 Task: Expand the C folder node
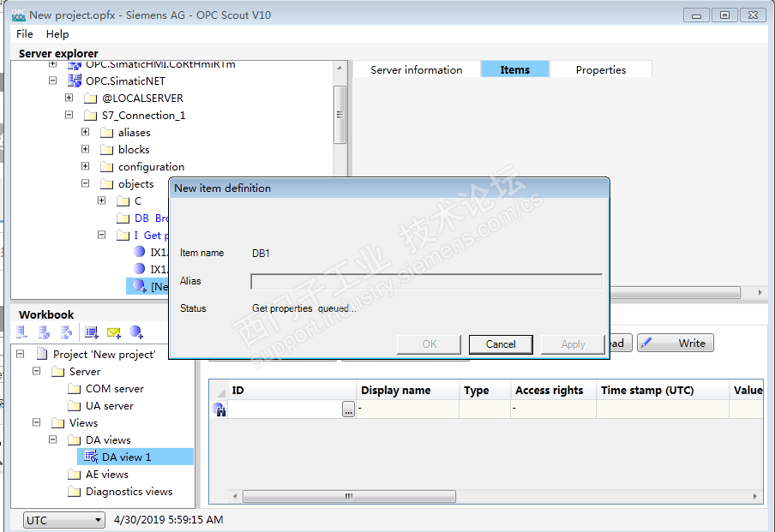(x=102, y=200)
